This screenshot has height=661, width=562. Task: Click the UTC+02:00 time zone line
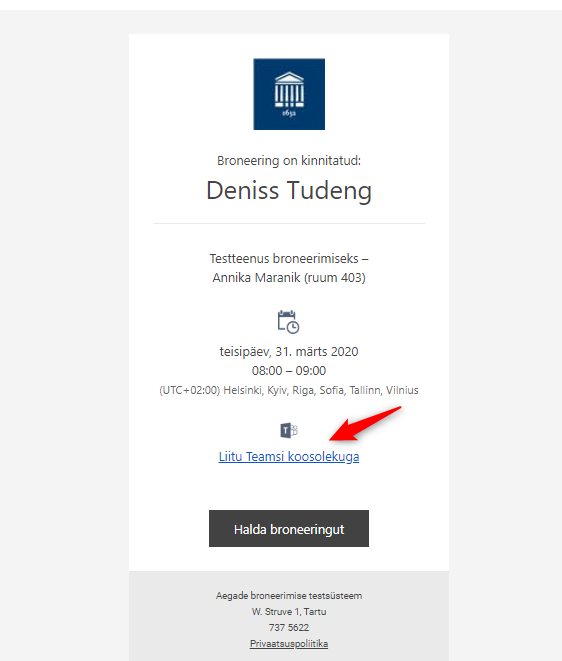tap(289, 390)
